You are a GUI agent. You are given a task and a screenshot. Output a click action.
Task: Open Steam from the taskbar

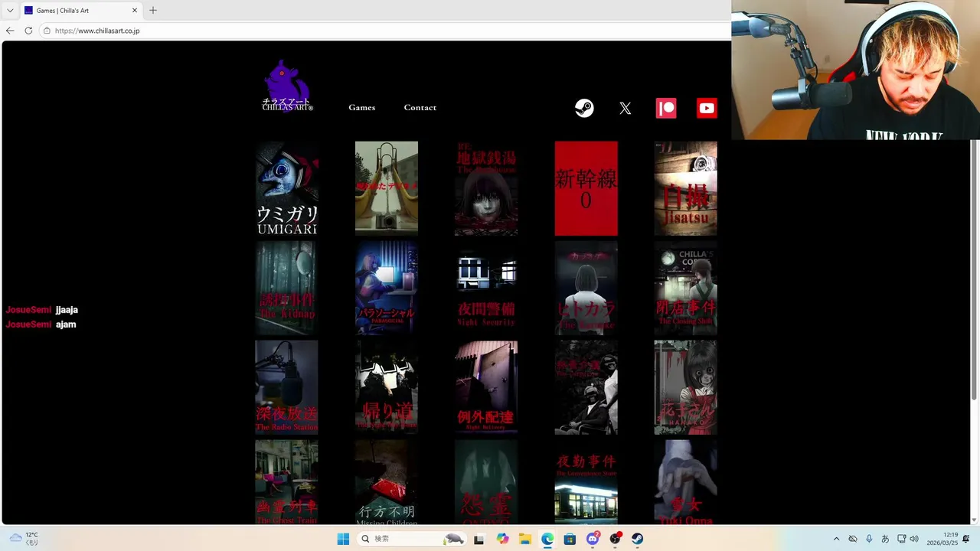638,539
